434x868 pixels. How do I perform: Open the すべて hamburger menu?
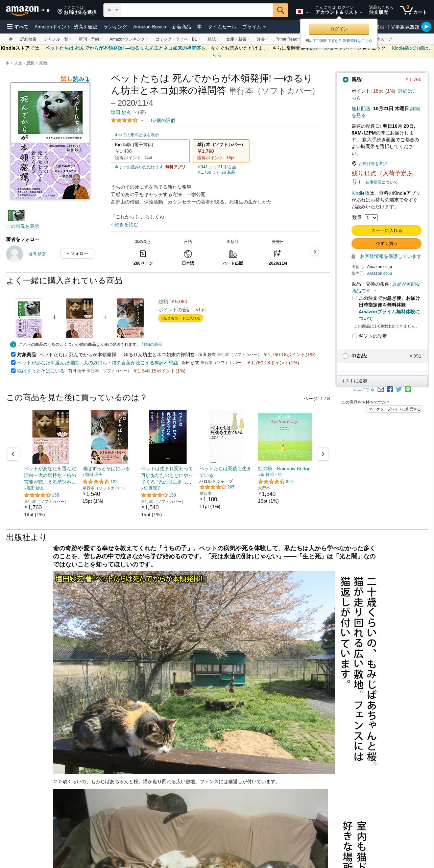click(x=17, y=27)
